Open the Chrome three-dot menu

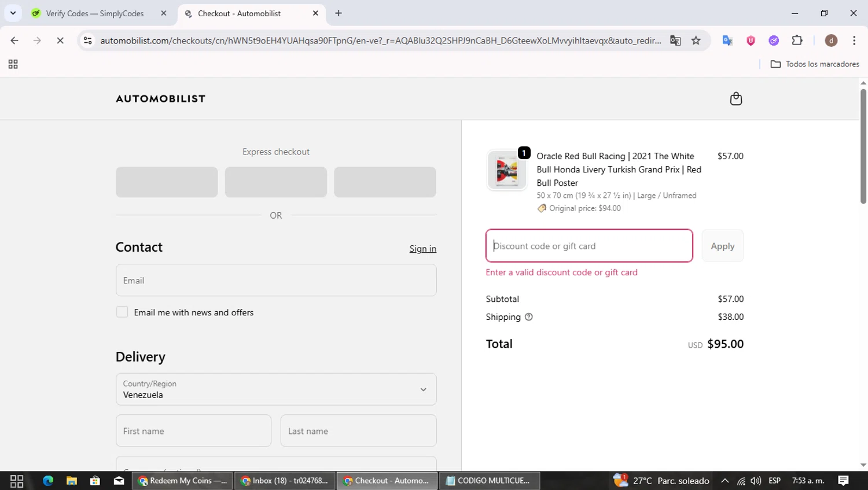click(854, 40)
